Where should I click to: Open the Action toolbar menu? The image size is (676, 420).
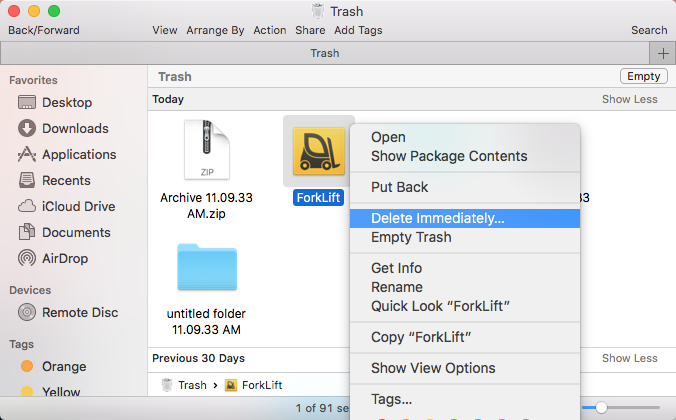(x=270, y=30)
